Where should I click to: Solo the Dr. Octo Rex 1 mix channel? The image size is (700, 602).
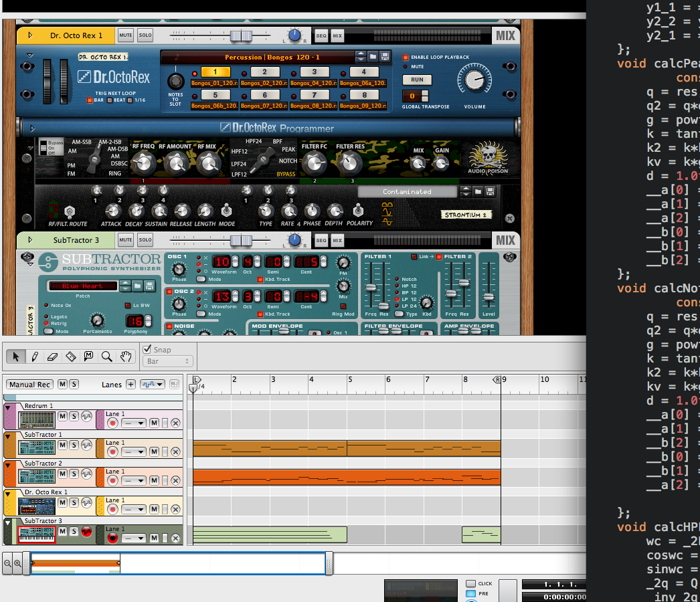(145, 35)
